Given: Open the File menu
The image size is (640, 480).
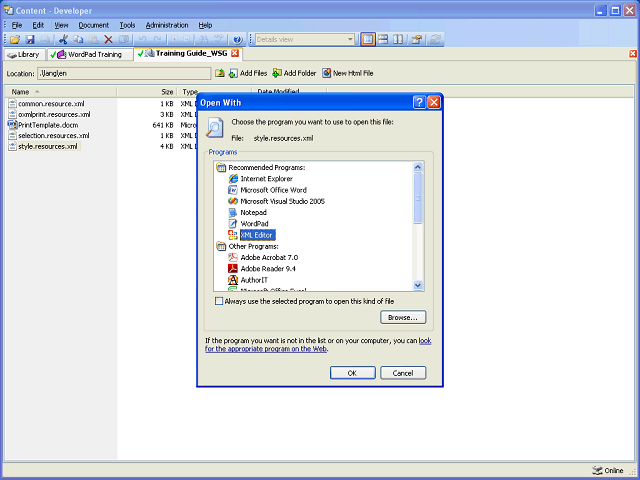Looking at the screenshot, I should [17, 25].
